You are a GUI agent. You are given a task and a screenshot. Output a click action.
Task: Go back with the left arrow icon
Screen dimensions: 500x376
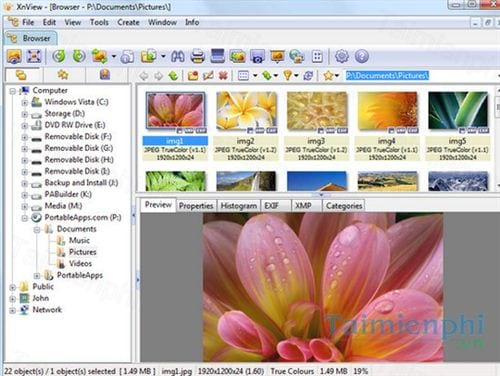[x=144, y=76]
